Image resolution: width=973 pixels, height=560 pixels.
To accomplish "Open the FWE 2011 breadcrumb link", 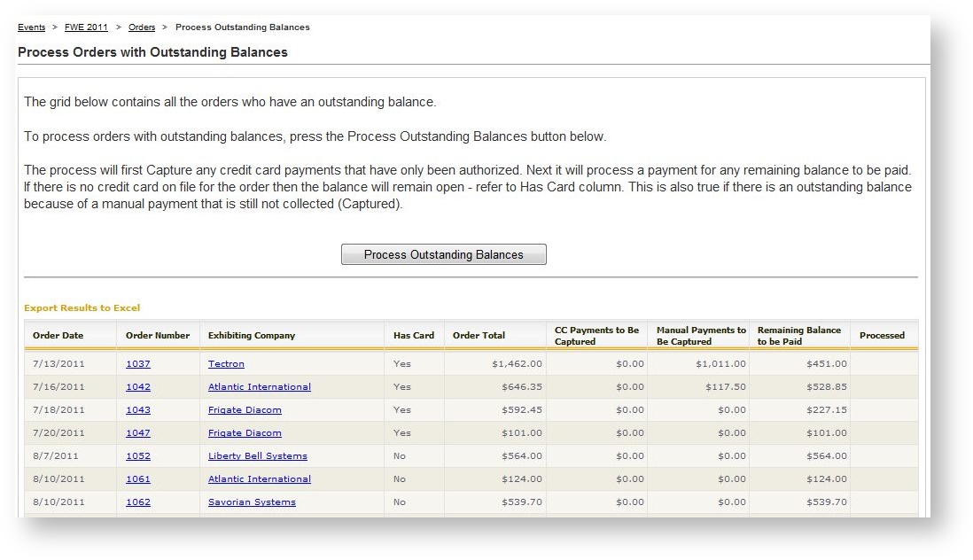I will click(x=86, y=27).
